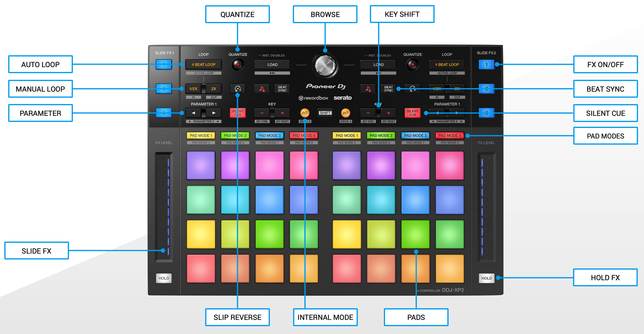Click the silver Browse rotary knob
The height and width of the screenshot is (334, 644).
pos(325,65)
